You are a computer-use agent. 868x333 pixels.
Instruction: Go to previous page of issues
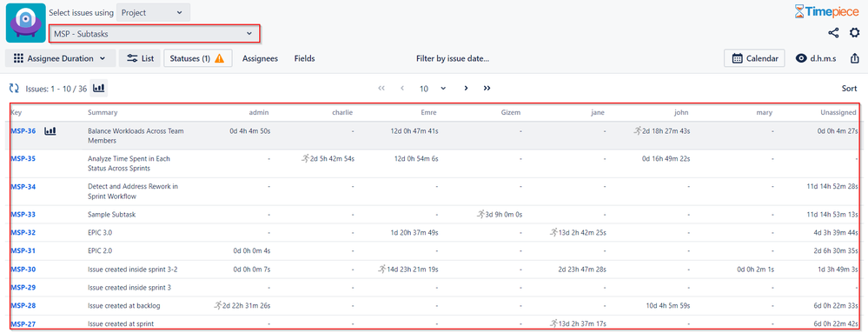pyautogui.click(x=402, y=88)
